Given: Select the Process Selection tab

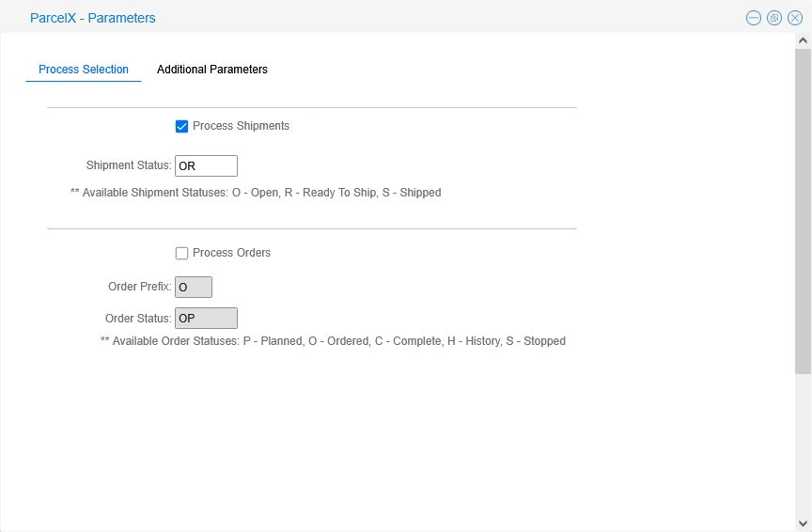Looking at the screenshot, I should coord(84,70).
